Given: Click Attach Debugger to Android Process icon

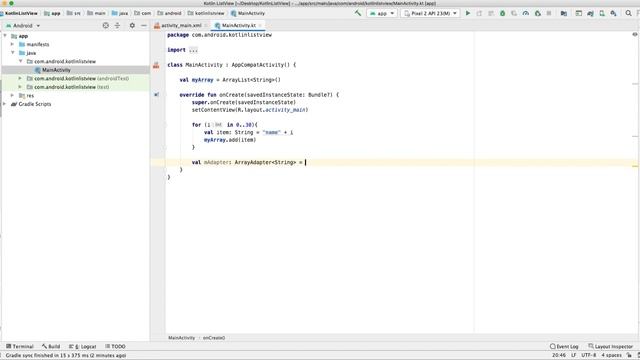Looking at the screenshot, I should tap(538, 13).
